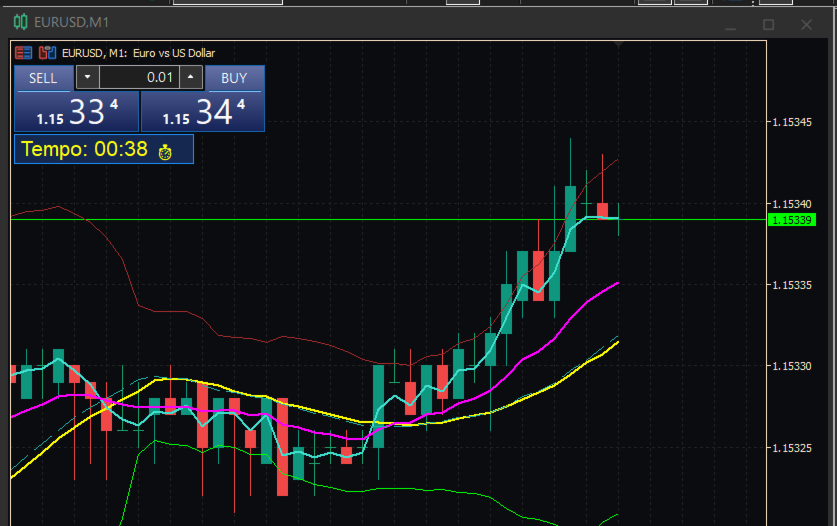The height and width of the screenshot is (526, 837).
Task: Click the green 1.15339 current price label
Action: pyautogui.click(x=792, y=220)
